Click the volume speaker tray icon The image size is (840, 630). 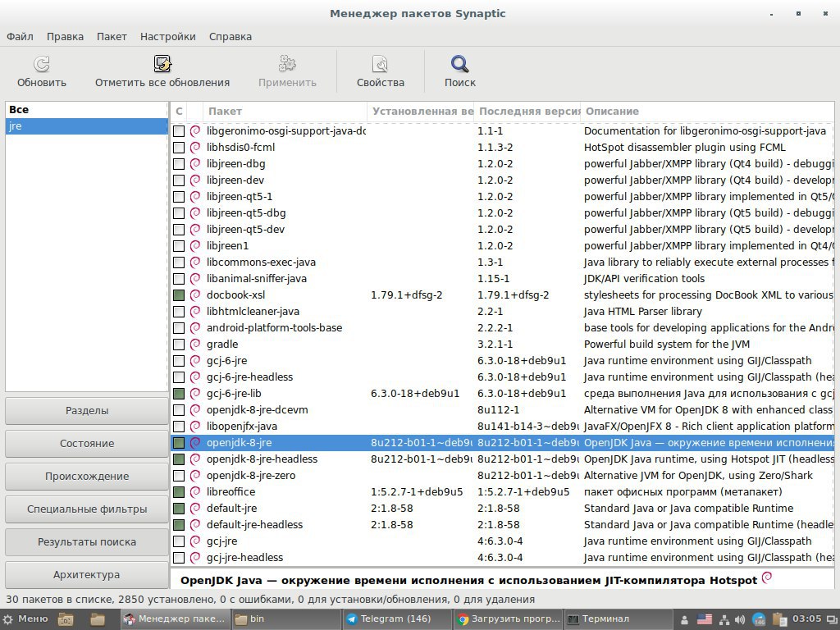(740, 620)
